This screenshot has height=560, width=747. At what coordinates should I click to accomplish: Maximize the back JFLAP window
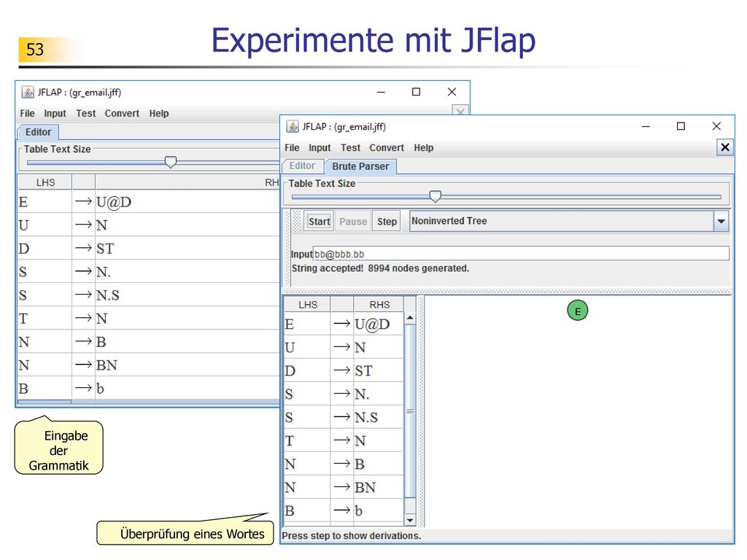[416, 92]
